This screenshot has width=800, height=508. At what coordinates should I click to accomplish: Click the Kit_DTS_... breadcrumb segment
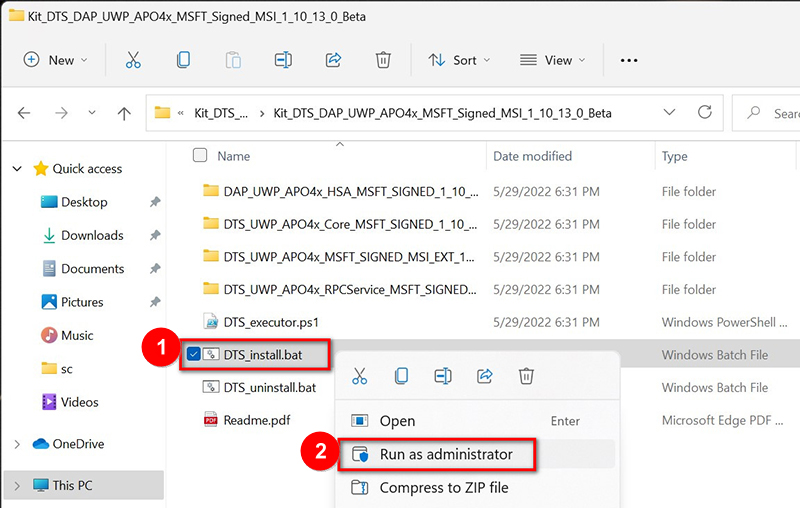221,113
